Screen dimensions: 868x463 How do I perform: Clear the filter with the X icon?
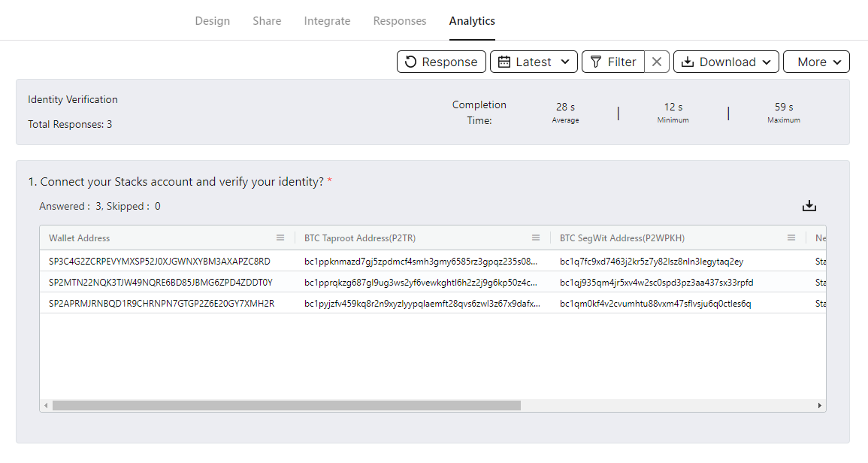tap(656, 62)
